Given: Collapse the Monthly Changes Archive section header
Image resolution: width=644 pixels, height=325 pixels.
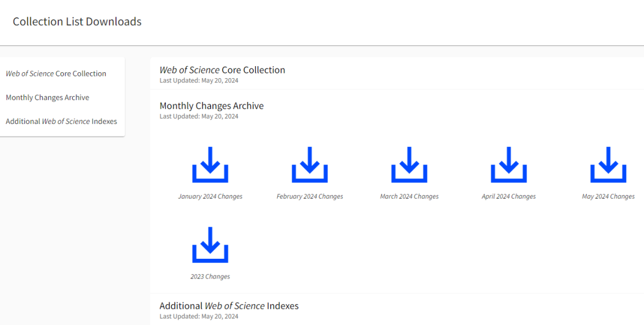Looking at the screenshot, I should click(x=212, y=106).
